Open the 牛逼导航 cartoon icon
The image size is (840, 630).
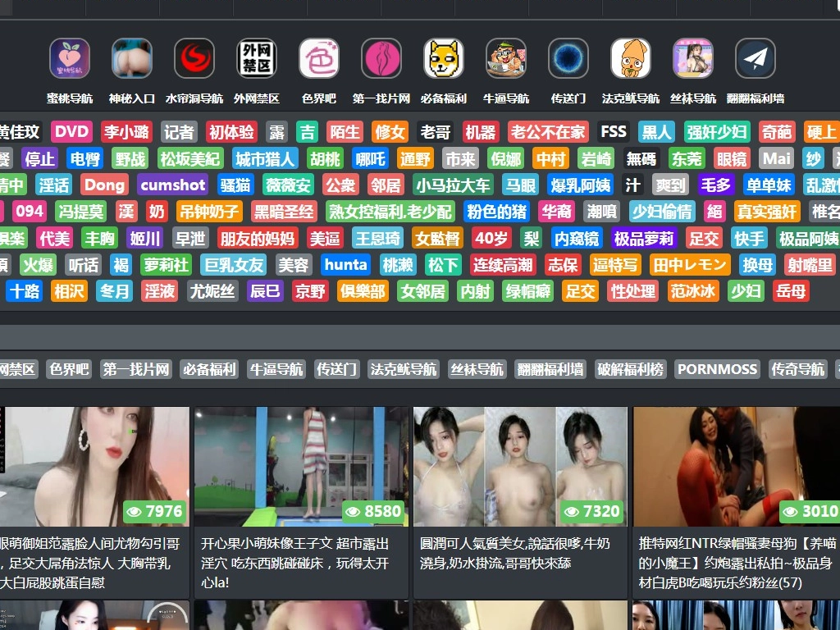click(506, 59)
